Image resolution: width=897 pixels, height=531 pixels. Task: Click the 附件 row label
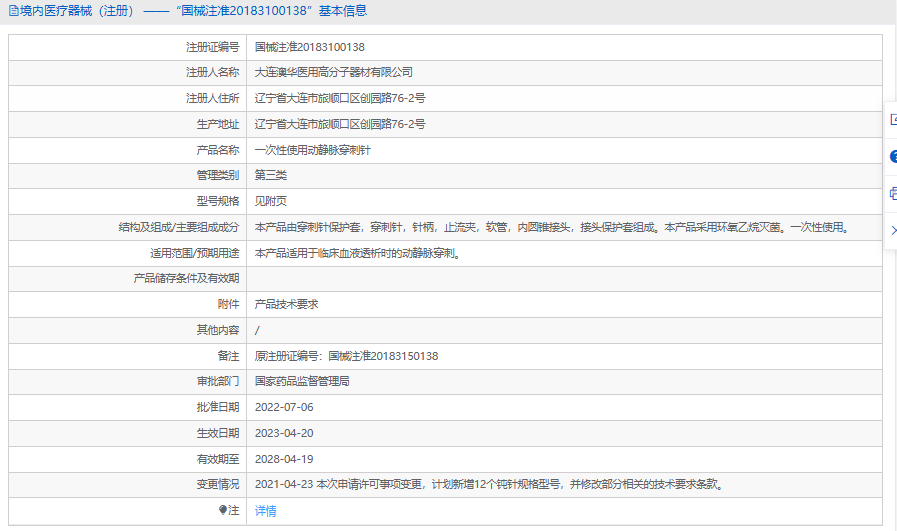click(x=228, y=304)
